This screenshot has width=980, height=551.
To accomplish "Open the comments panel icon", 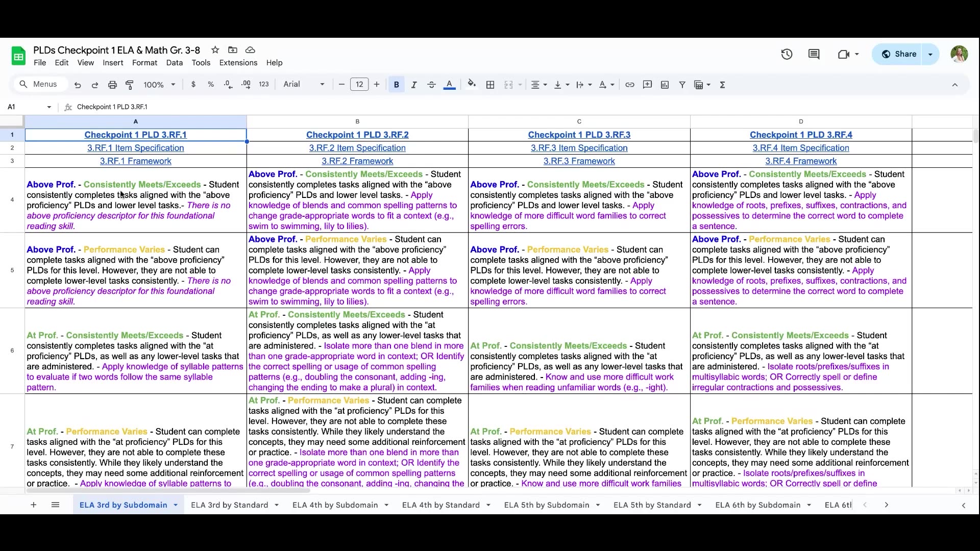I will click(x=814, y=54).
